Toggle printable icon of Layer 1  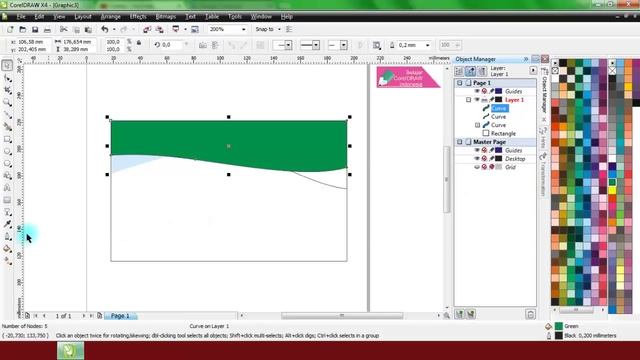pyautogui.click(x=484, y=100)
